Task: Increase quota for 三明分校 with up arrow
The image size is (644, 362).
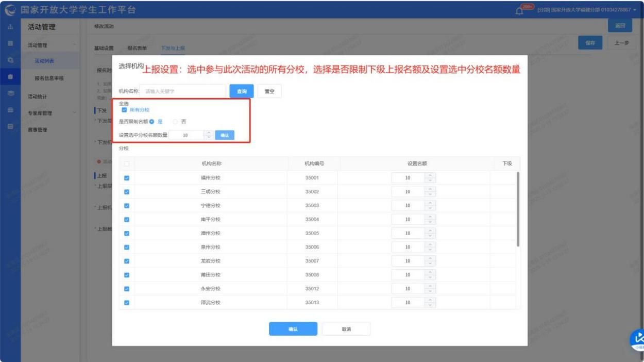Action: (431, 189)
